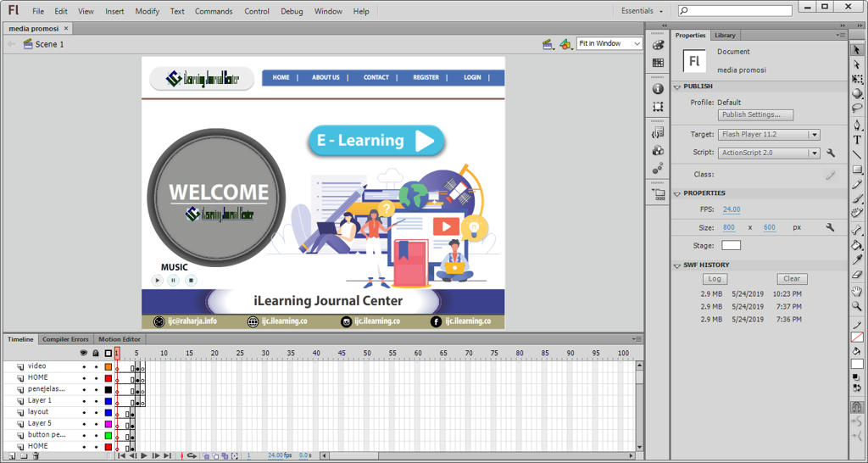This screenshot has height=463, width=868.
Task: Click the Delete layer trash icon
Action: click(x=36, y=456)
